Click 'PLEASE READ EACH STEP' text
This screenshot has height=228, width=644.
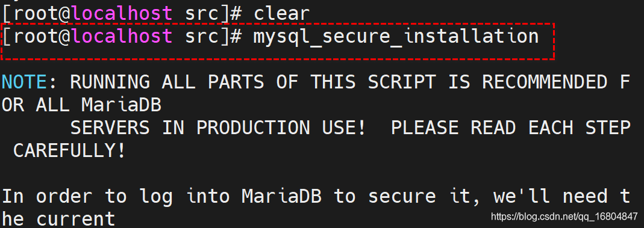[510, 128]
